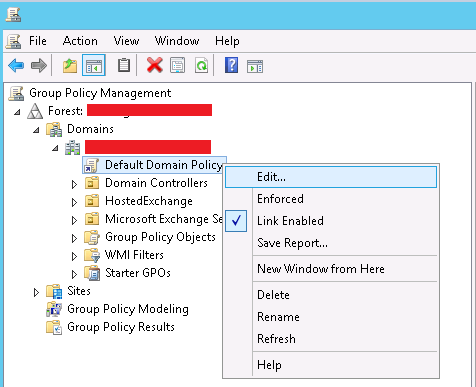The width and height of the screenshot is (476, 387).
Task: Click the WMI Filters folder icon
Action: point(92,255)
